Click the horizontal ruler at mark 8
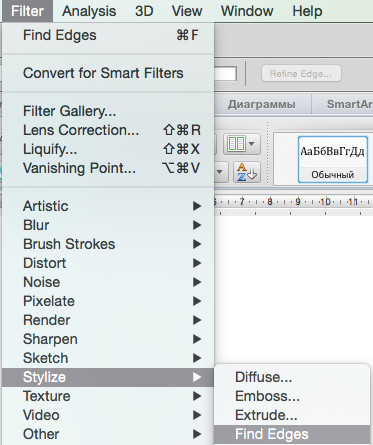The height and width of the screenshot is (445, 373). click(x=270, y=202)
